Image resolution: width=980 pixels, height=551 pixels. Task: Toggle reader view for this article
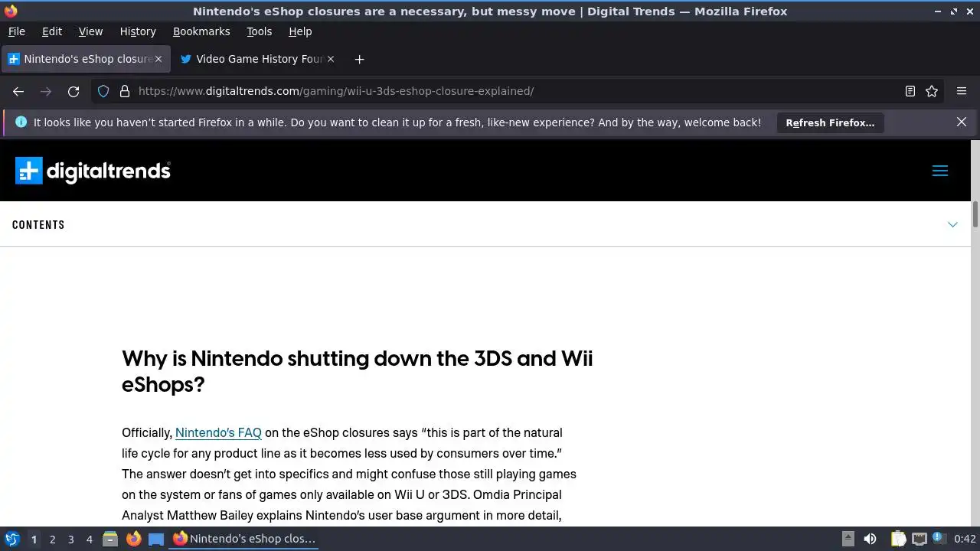tap(910, 91)
